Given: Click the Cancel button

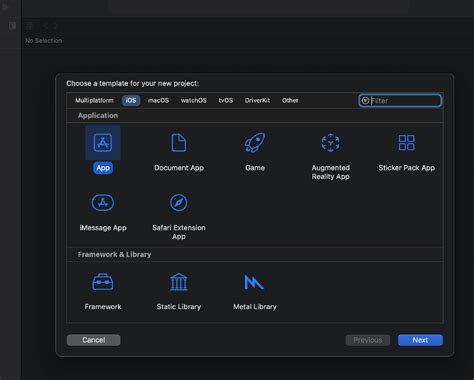Looking at the screenshot, I should (x=94, y=340).
